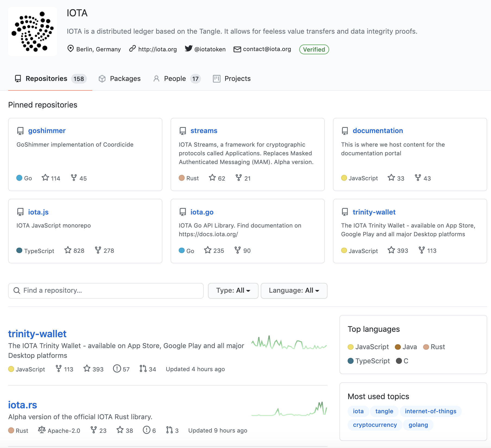Image resolution: width=491 pixels, height=448 pixels.
Task: Open the Language: All dropdown
Action: [x=294, y=291]
